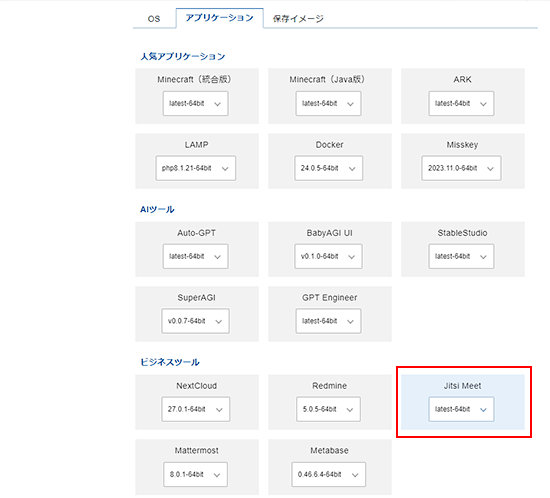The image size is (550, 498).
Task: Pick the Misskey application title
Action: [x=462, y=145]
